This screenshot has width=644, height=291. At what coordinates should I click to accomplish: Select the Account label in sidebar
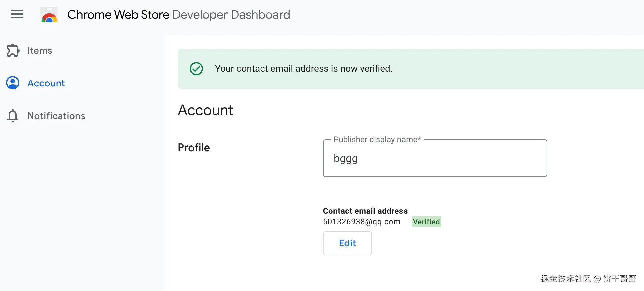pos(46,83)
